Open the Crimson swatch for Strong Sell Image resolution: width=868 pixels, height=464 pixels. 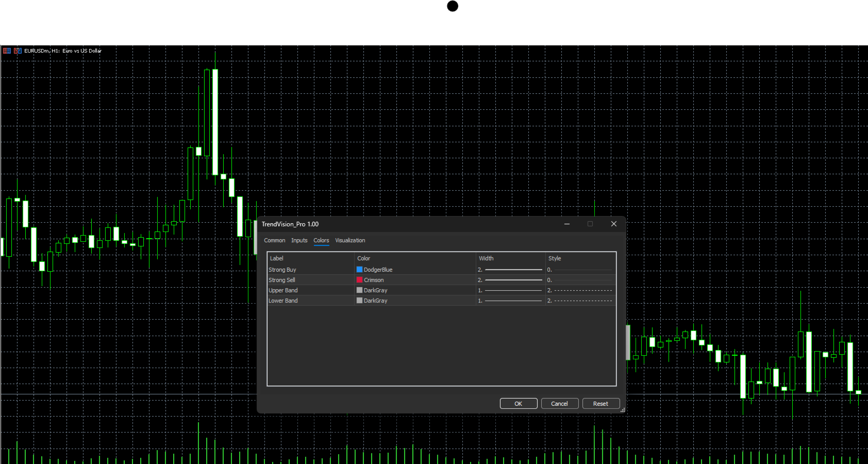click(359, 280)
